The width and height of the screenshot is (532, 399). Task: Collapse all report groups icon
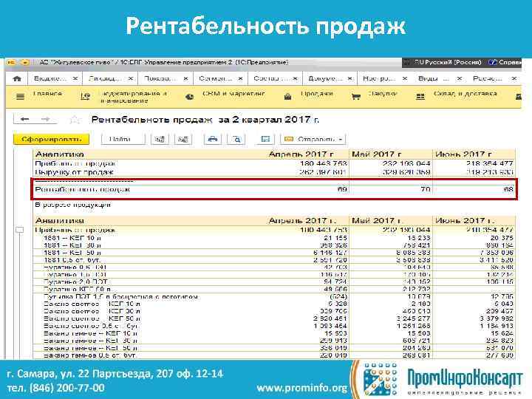[183, 139]
